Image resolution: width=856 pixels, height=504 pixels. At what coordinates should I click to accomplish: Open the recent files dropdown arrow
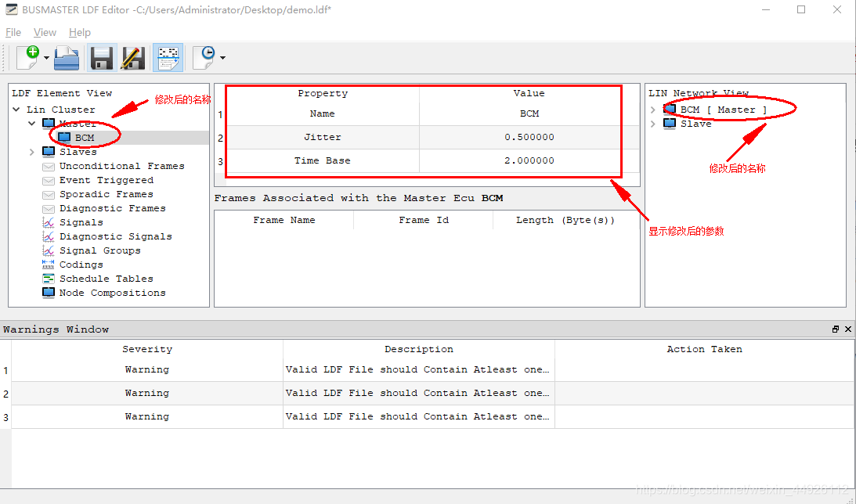point(222,58)
